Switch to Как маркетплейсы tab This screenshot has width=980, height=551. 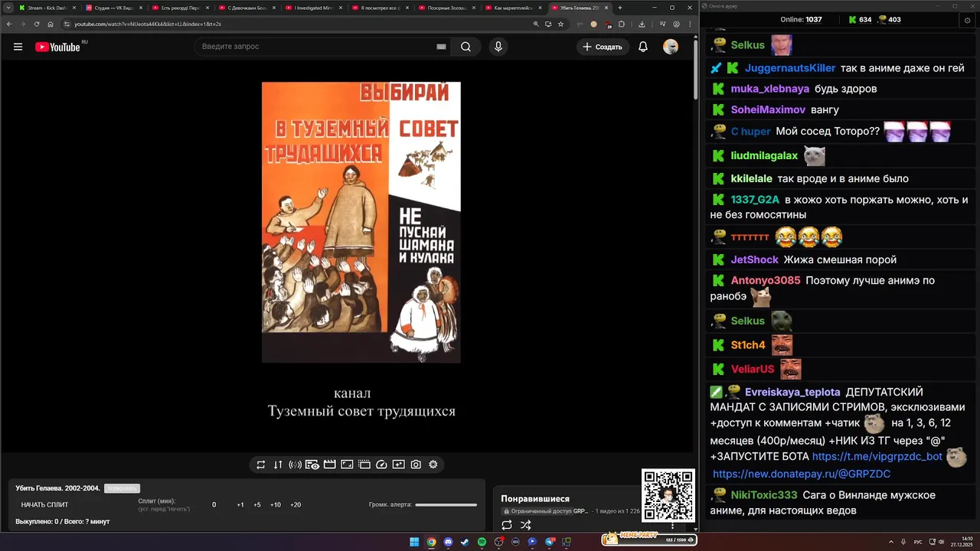click(513, 8)
